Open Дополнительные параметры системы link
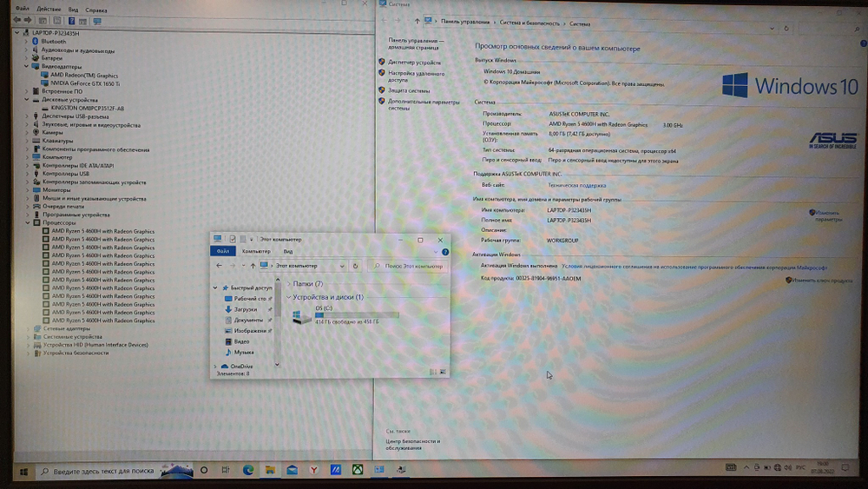 pyautogui.click(x=424, y=105)
